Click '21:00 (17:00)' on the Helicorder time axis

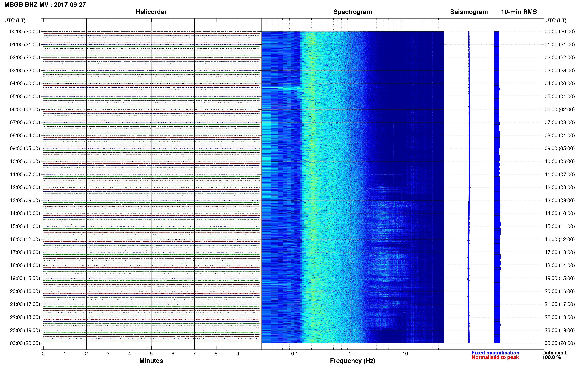[x=25, y=304]
